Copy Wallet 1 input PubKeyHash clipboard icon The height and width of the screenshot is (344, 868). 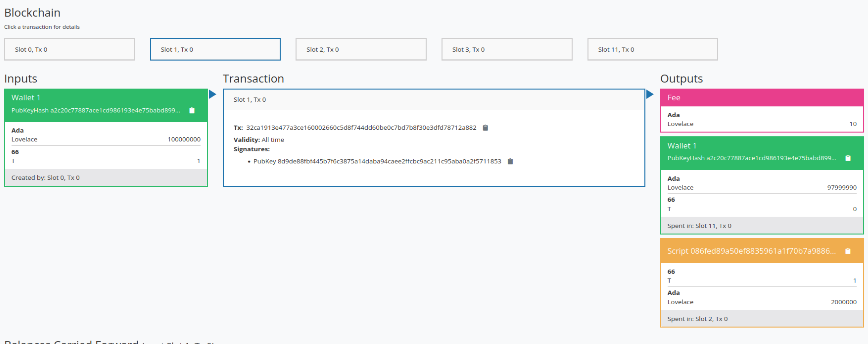(x=192, y=110)
